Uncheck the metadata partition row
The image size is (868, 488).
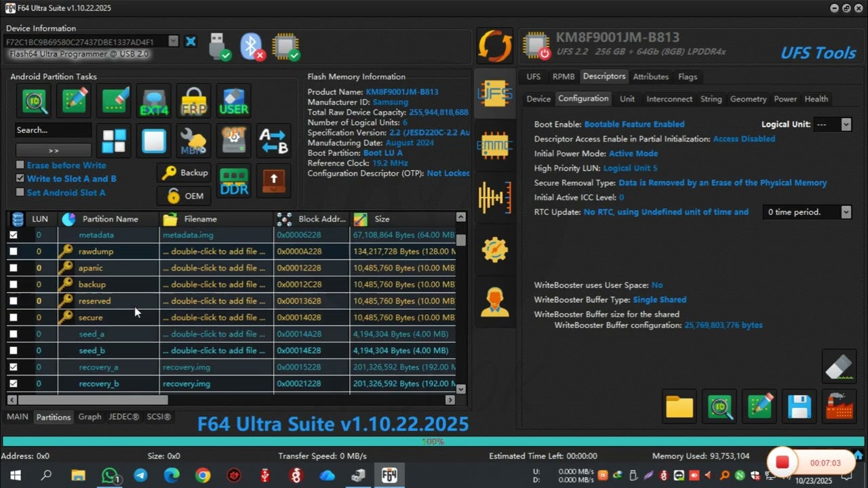pos(13,235)
